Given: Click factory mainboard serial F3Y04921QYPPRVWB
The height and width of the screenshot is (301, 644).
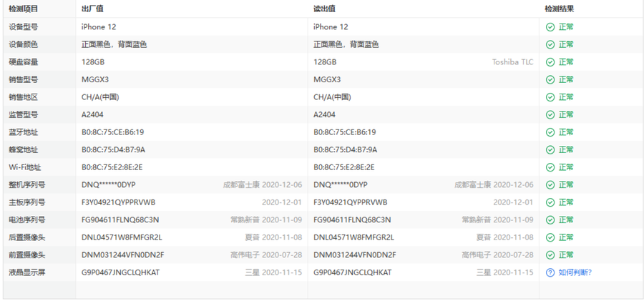Looking at the screenshot, I should (x=118, y=202).
